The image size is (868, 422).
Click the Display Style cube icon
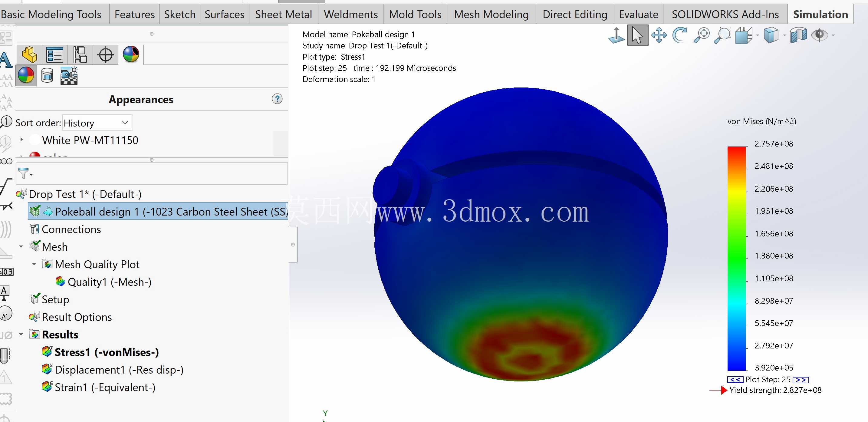click(771, 35)
